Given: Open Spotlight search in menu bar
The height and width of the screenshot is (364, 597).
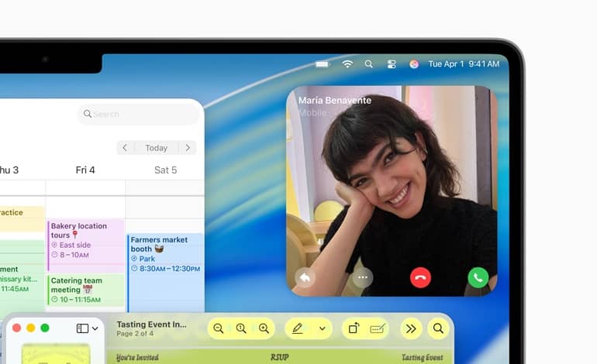Looking at the screenshot, I should point(368,64).
